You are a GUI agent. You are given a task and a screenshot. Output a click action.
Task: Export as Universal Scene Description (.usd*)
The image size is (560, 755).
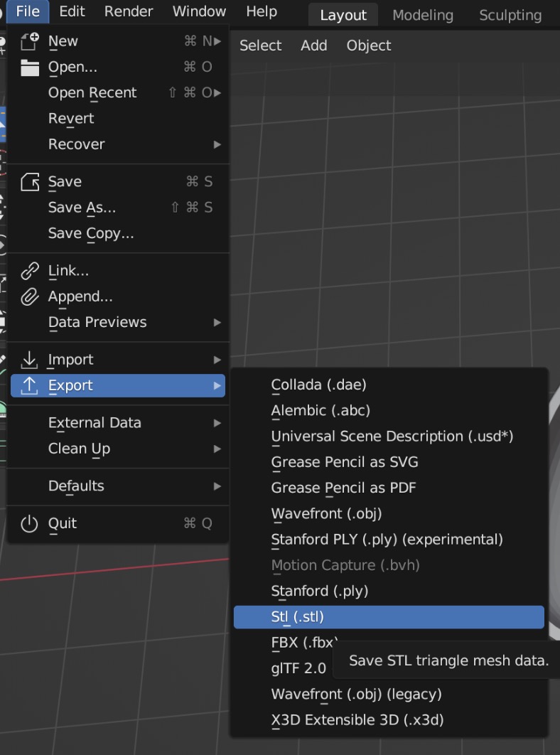tap(389, 437)
